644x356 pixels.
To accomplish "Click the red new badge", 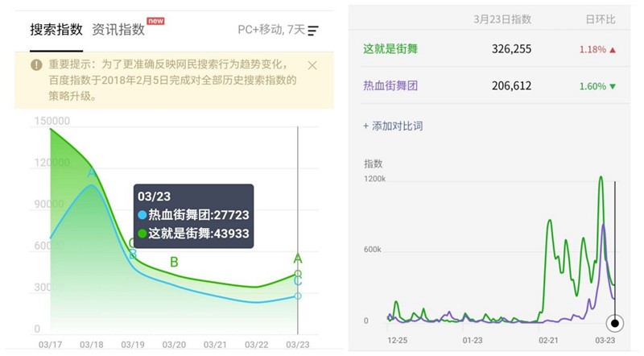I will (155, 21).
